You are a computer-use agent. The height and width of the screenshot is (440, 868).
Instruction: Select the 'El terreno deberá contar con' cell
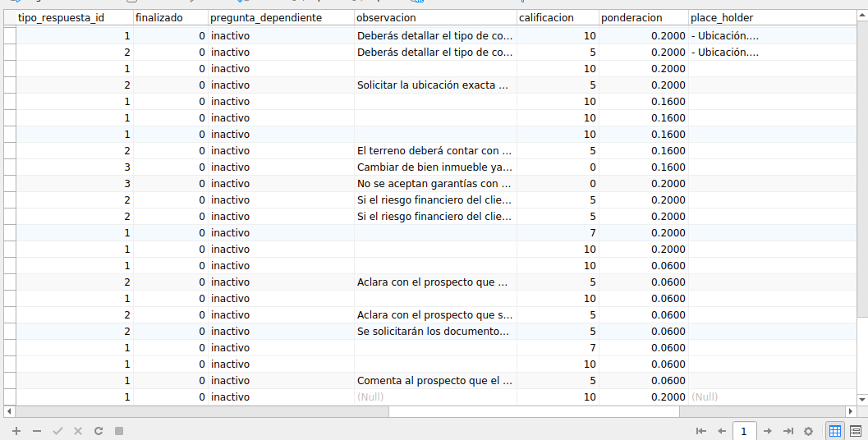435,151
